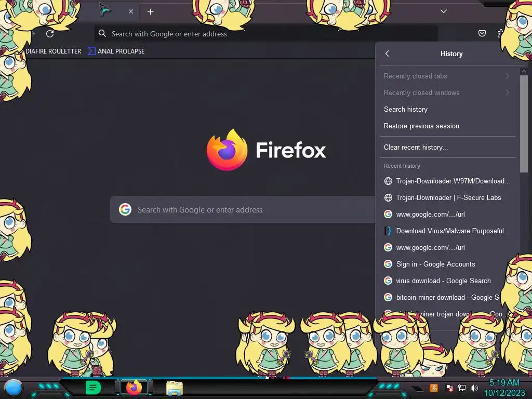Open Sign in - Google Accounts entry
The width and height of the screenshot is (532, 399).
pyautogui.click(x=447, y=264)
